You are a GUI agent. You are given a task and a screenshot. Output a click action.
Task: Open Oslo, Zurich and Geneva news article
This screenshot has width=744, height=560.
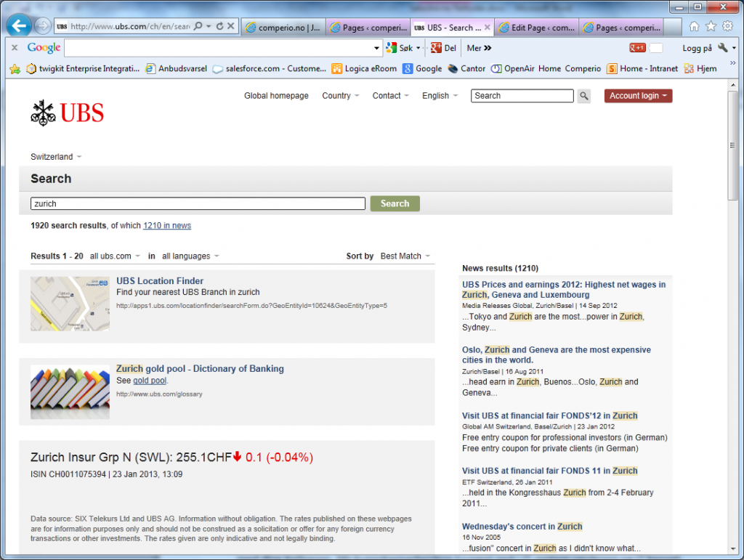pyautogui.click(x=556, y=355)
